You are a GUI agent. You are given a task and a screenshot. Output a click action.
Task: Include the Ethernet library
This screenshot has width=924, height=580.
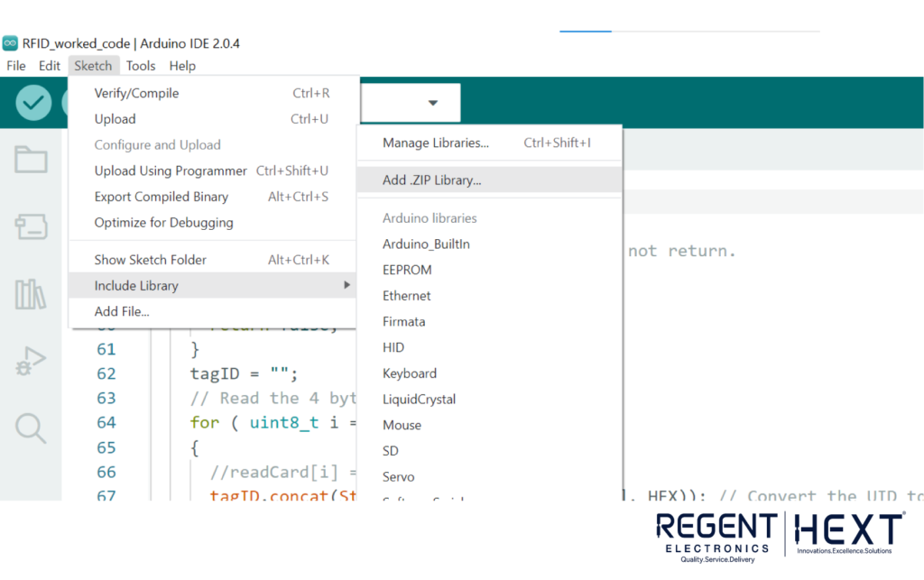coord(489,296)
